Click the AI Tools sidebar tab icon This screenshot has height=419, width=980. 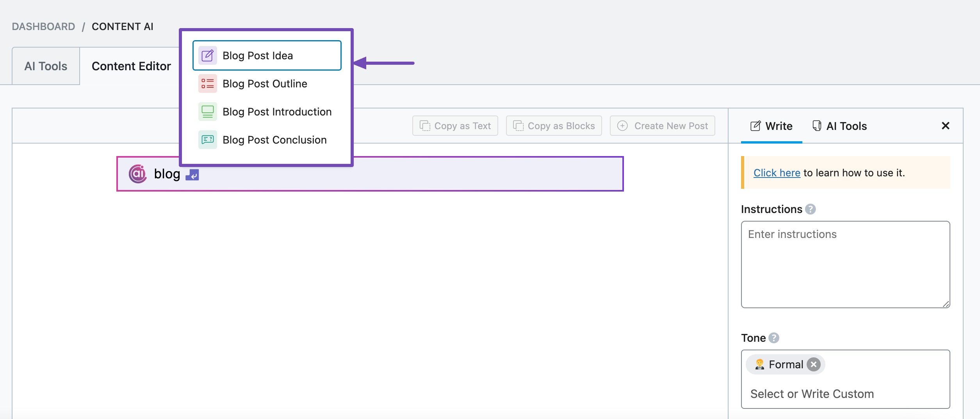point(816,126)
